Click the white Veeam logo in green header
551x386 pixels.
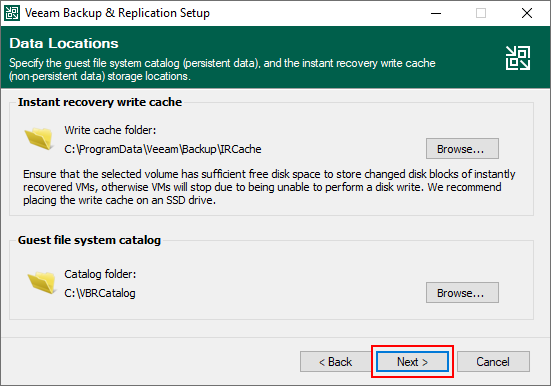tap(518, 58)
